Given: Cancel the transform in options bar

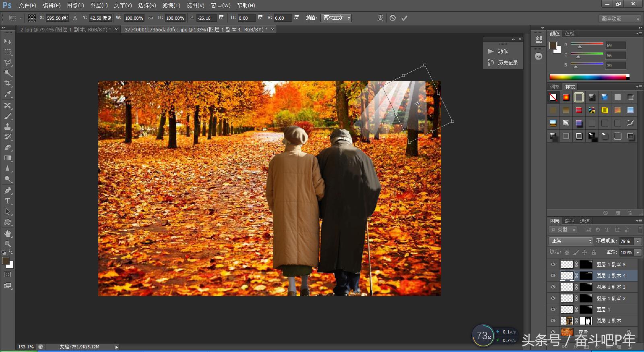Looking at the screenshot, I should pos(392,18).
